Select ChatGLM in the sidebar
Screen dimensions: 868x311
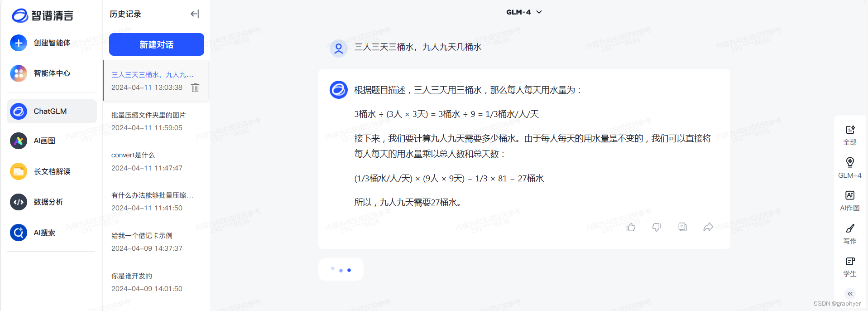(x=52, y=111)
